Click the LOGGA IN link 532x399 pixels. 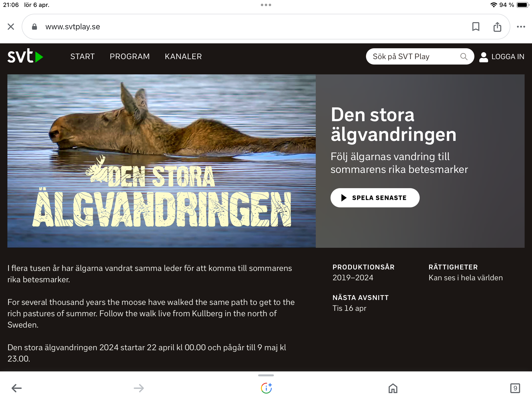(508, 57)
